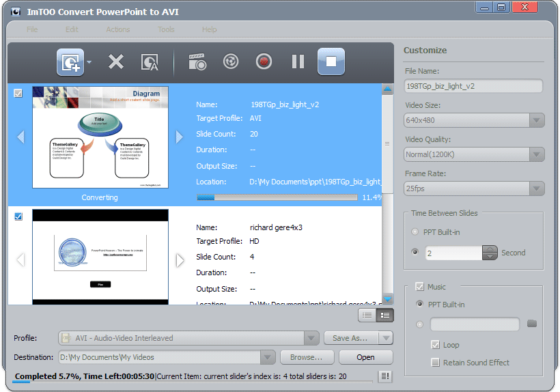Image resolution: width=560 pixels, height=392 pixels.
Task: Click the Add PowerPoint file icon
Action: coord(70,62)
